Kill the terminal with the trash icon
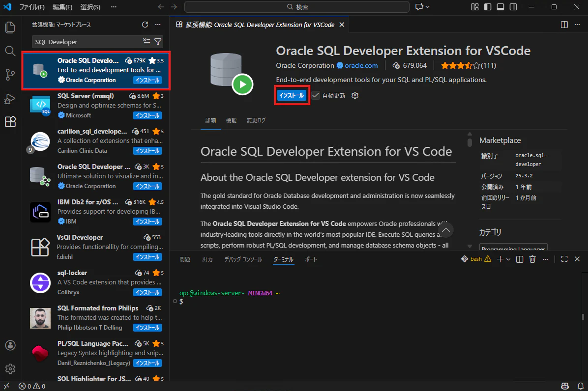588x391 pixels. tap(532, 259)
